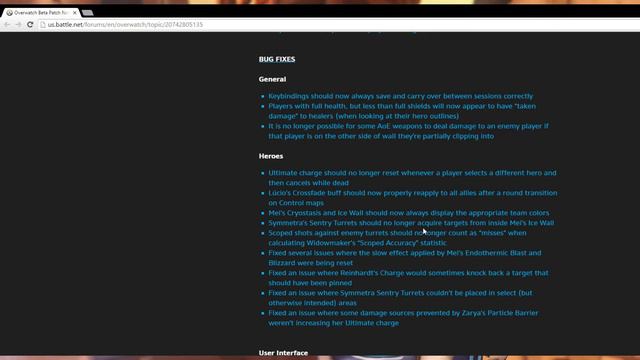Click the Scoped shots against enemy turrets line
The image size is (640, 360).
point(397,238)
